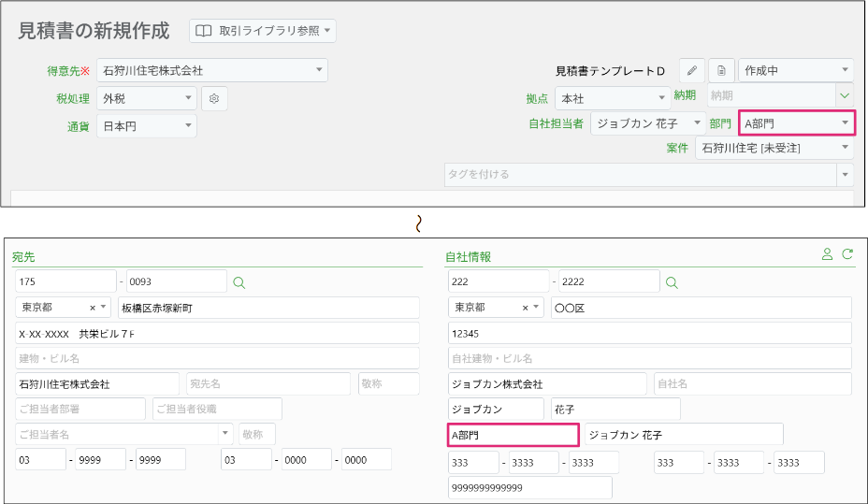Open the 拠点 dropdown showing 本社

pos(613,98)
